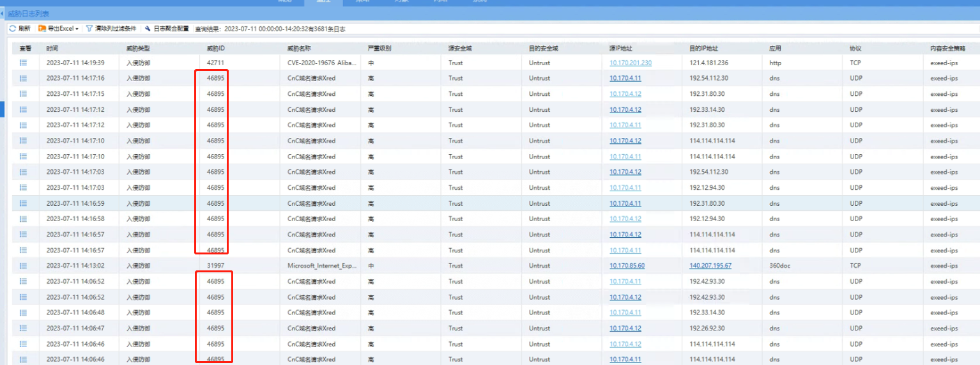The image size is (980, 365).
Task: Collapse the 威胁日志列表 panel arrow
Action: pyautogui.click(x=3, y=13)
